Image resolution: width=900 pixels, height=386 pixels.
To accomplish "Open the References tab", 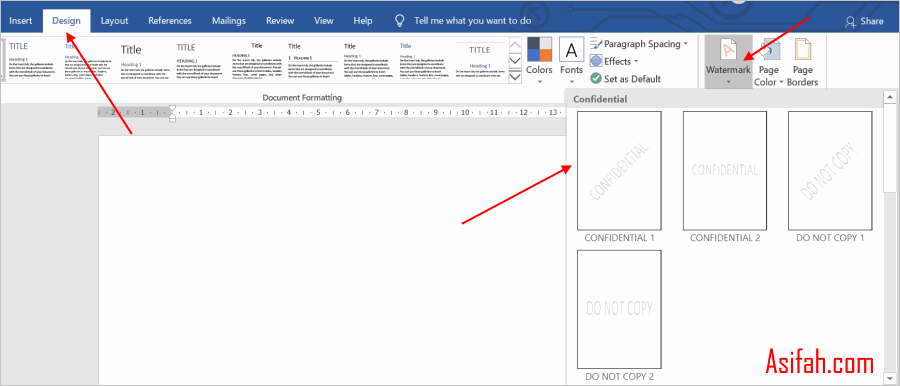I will [x=170, y=21].
